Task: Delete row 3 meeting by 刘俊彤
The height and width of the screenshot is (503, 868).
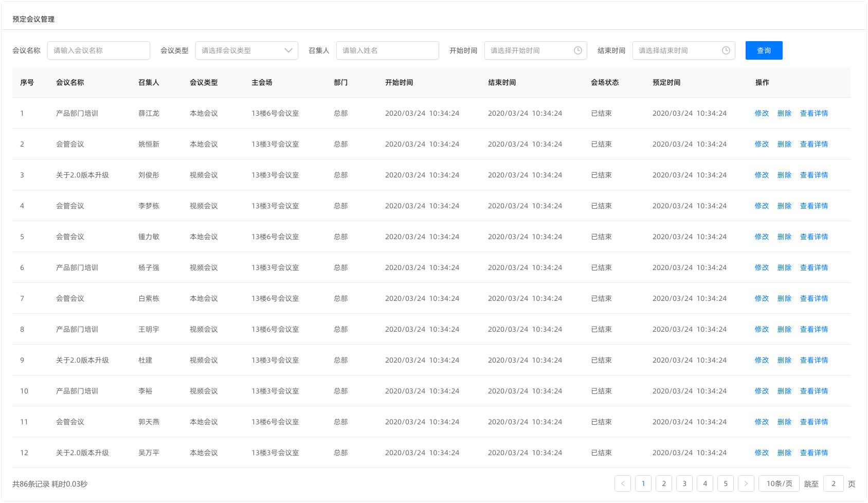Action: point(784,175)
